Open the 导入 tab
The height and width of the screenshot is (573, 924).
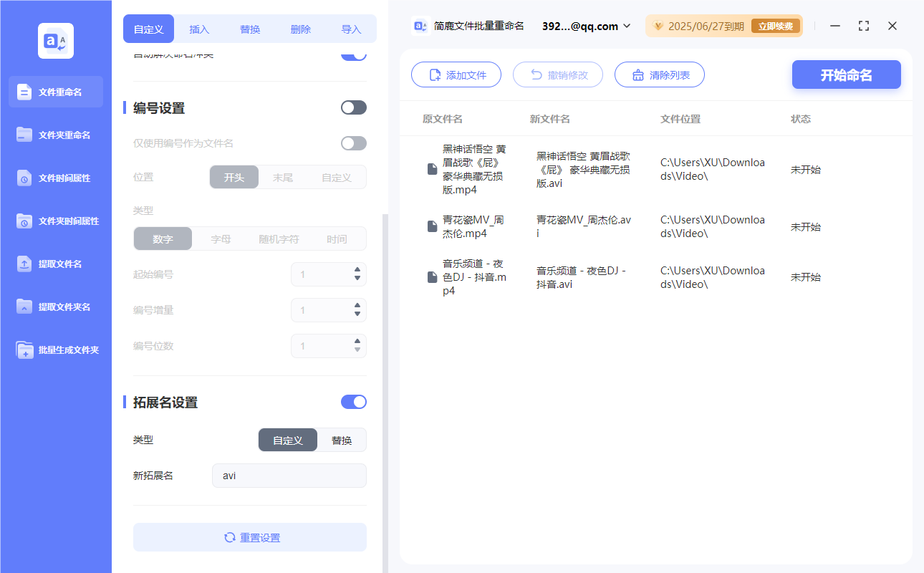coord(351,29)
